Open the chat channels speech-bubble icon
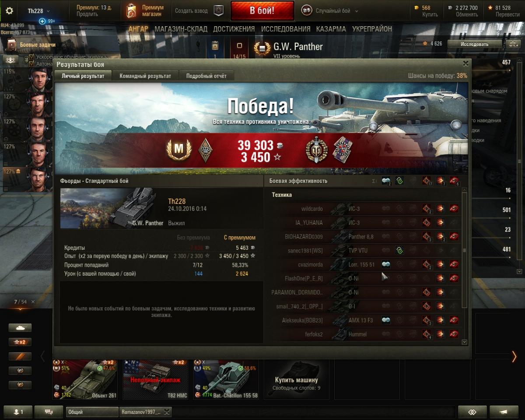525x420 pixels. [x=49, y=412]
